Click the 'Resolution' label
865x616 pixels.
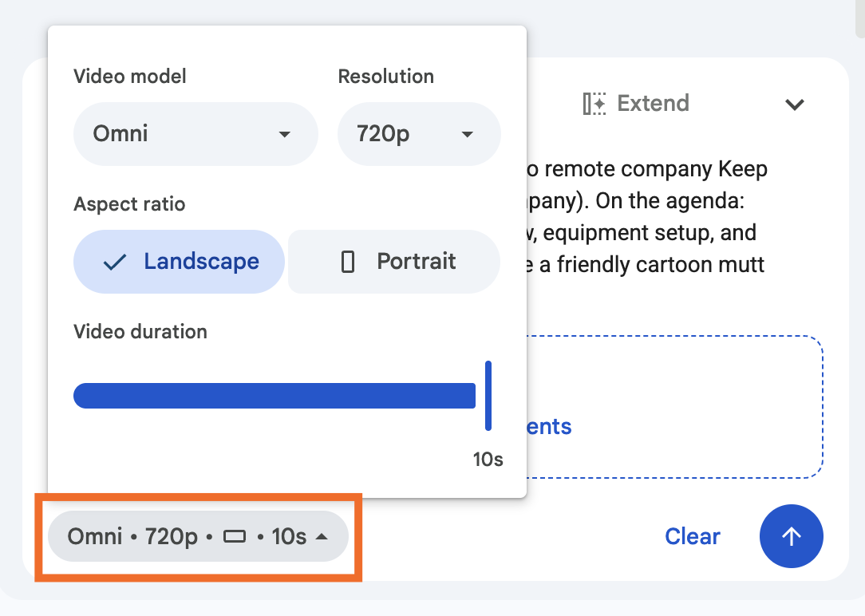pos(385,76)
